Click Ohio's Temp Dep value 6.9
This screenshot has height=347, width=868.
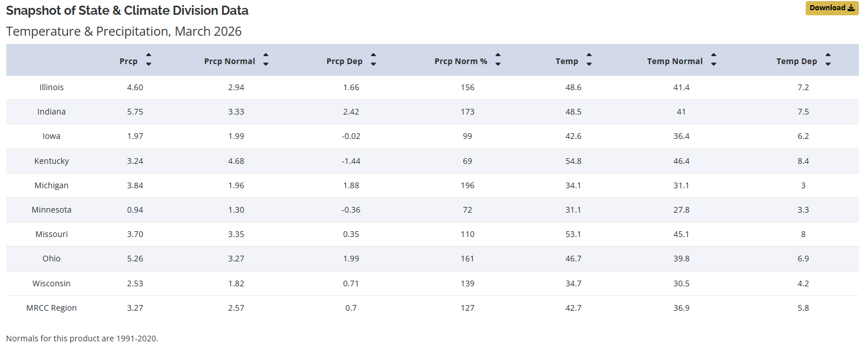(803, 259)
